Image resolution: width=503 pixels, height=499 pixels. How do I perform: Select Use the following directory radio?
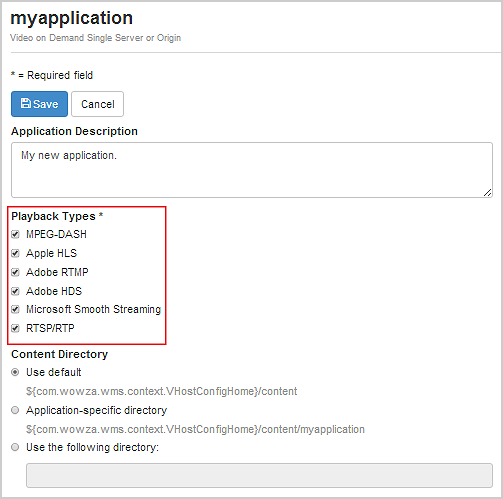tap(15, 447)
